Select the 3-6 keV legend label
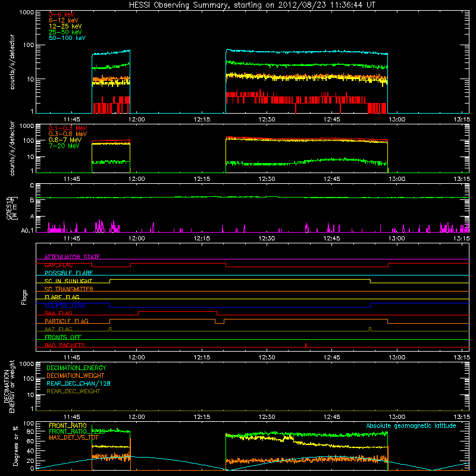This screenshot has height=476, width=476. pos(62,14)
